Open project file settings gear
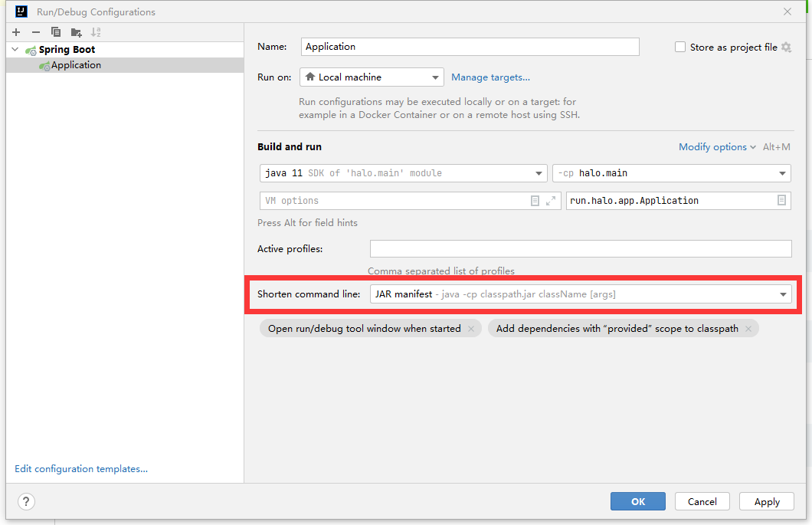This screenshot has height=525, width=812. click(786, 48)
